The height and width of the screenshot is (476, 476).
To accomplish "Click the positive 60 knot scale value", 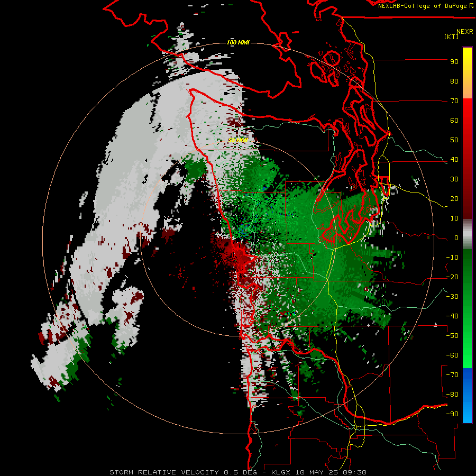I will click(x=454, y=120).
